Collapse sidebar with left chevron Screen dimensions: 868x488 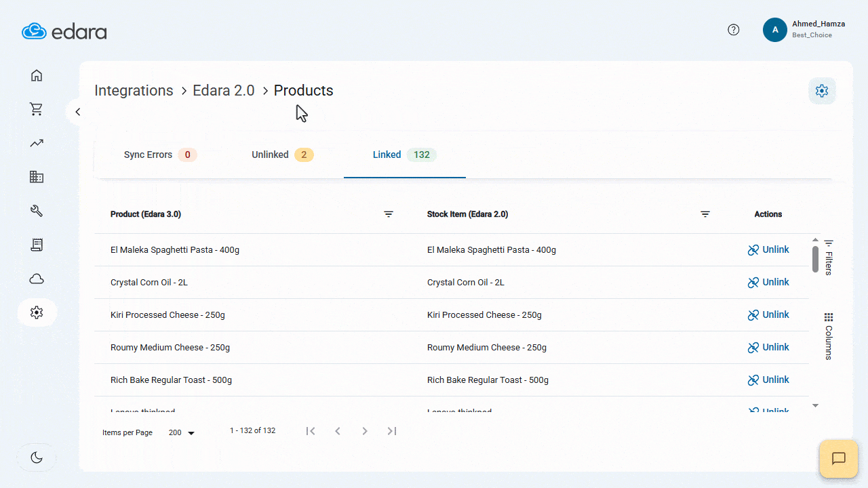coord(78,112)
